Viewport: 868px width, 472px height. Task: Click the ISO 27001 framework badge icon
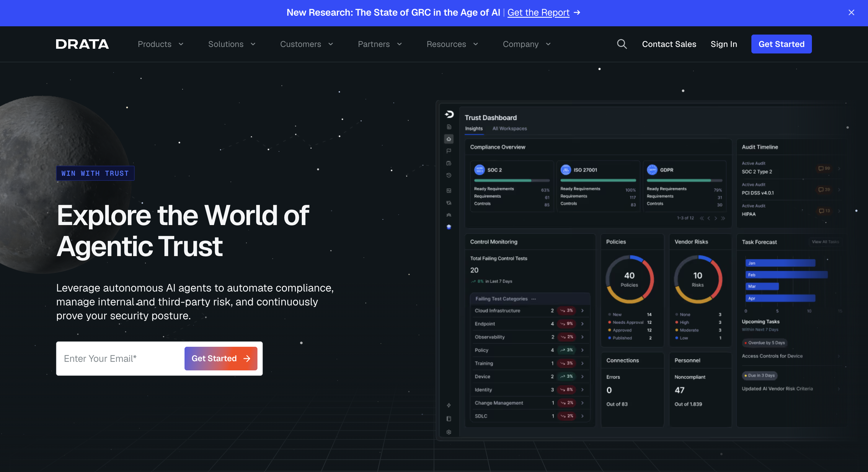click(x=566, y=170)
